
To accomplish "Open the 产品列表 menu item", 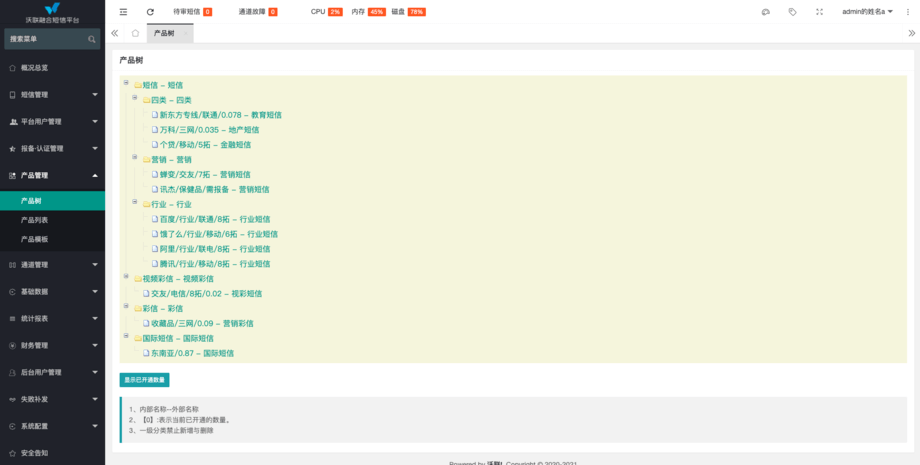I will [x=52, y=220].
